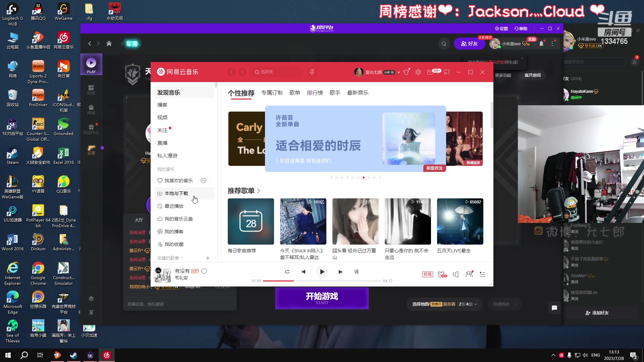The height and width of the screenshot is (362, 644).
Task: Click 开始游戏 START in the 5E platform
Action: (322, 298)
